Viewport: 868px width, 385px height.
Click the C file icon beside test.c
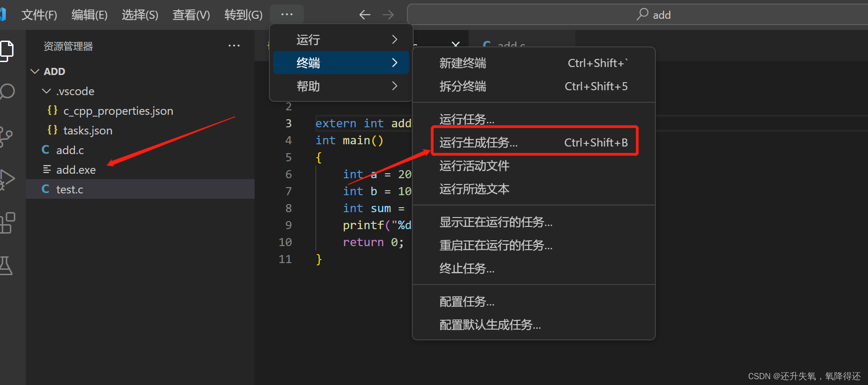tap(46, 189)
